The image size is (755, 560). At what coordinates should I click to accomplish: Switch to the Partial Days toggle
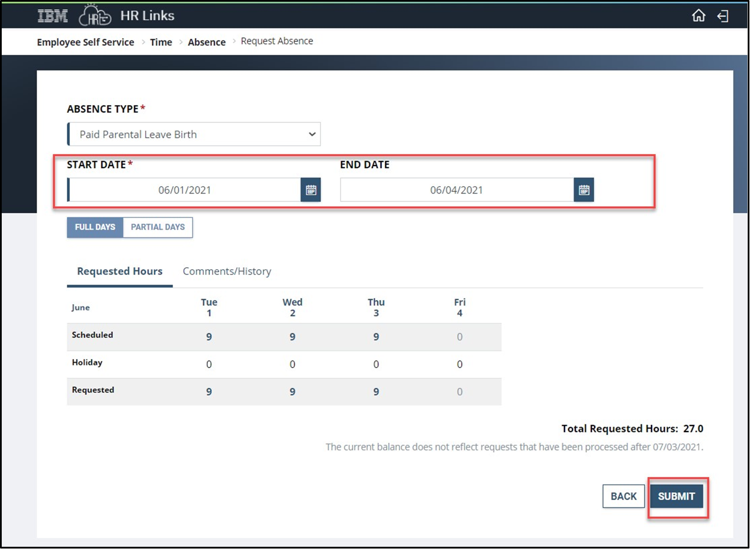(158, 227)
